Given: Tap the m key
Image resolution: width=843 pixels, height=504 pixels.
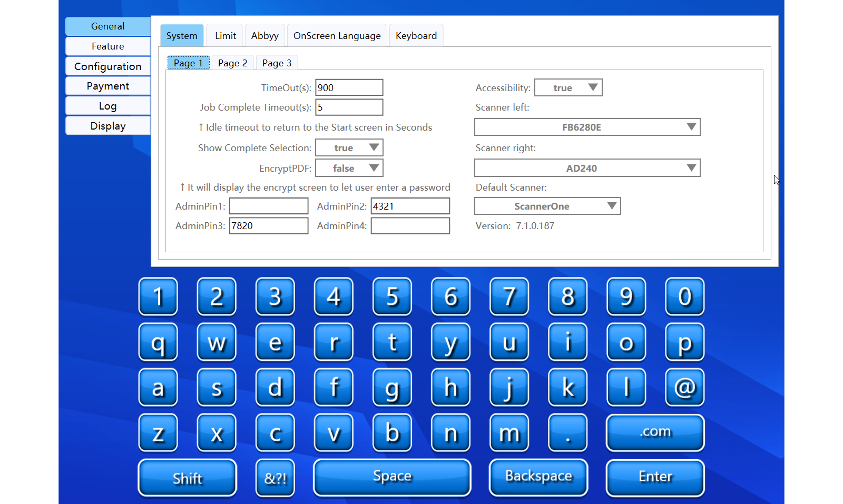Looking at the screenshot, I should pos(509,433).
